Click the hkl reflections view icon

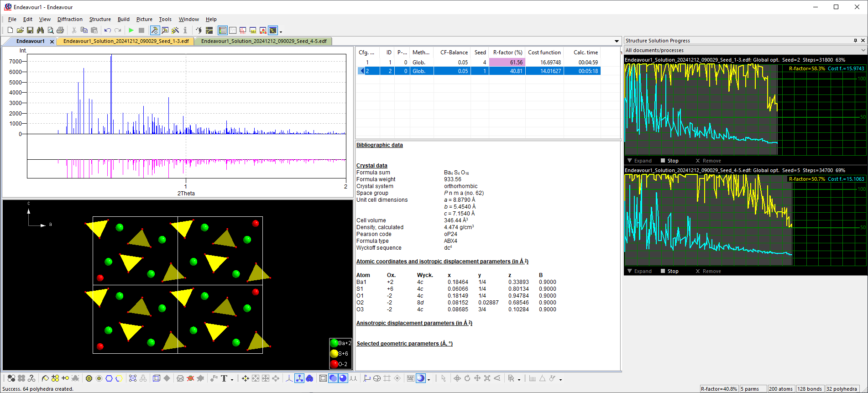point(253,31)
